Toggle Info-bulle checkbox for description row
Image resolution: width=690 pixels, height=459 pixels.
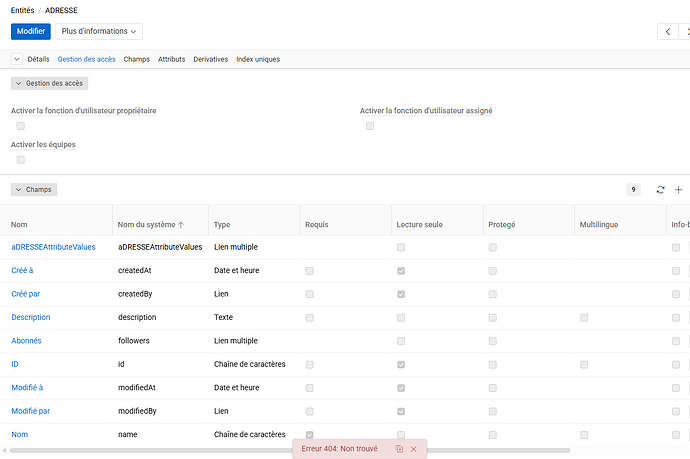pos(676,318)
